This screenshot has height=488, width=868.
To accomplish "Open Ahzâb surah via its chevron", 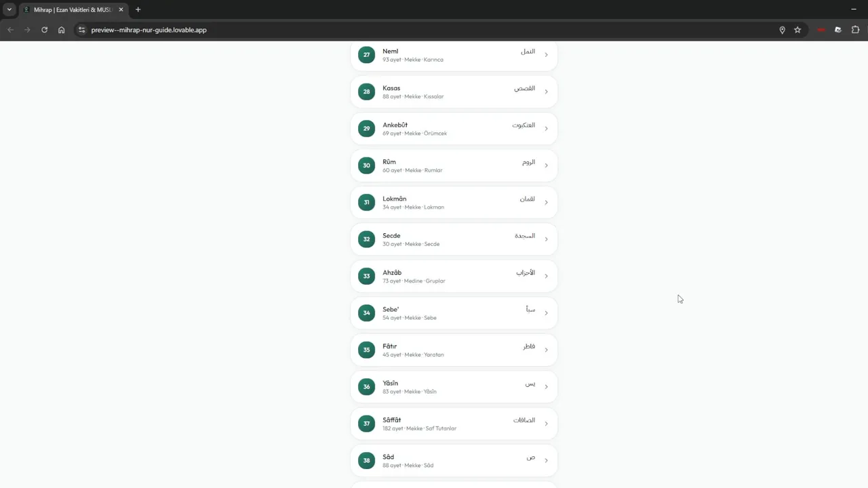I will (546, 276).
